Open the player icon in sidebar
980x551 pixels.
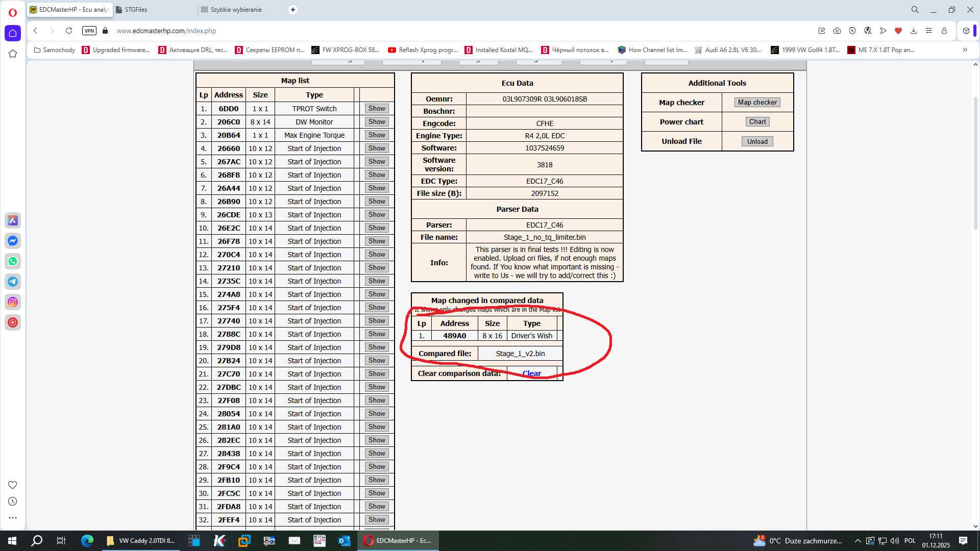point(13,322)
